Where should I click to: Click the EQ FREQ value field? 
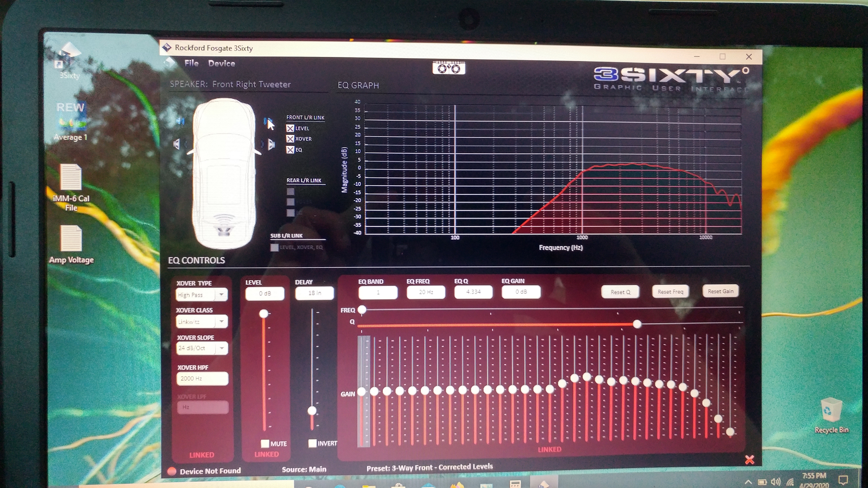[426, 292]
